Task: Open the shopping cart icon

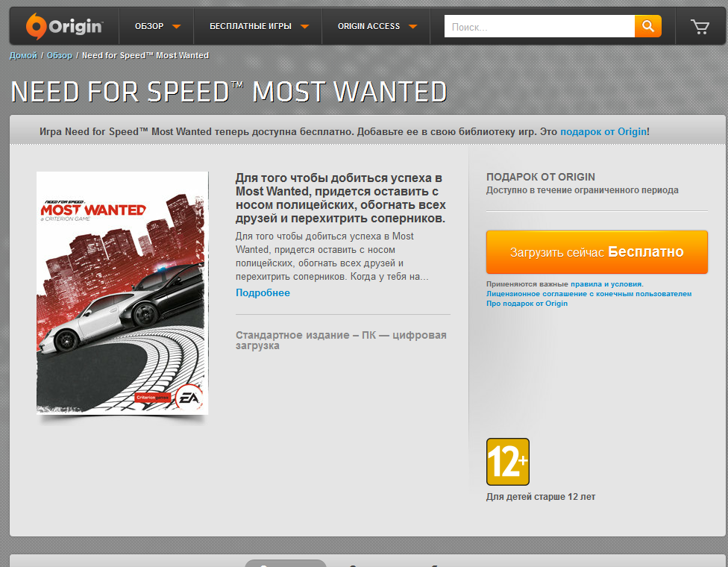Action: pos(700,26)
